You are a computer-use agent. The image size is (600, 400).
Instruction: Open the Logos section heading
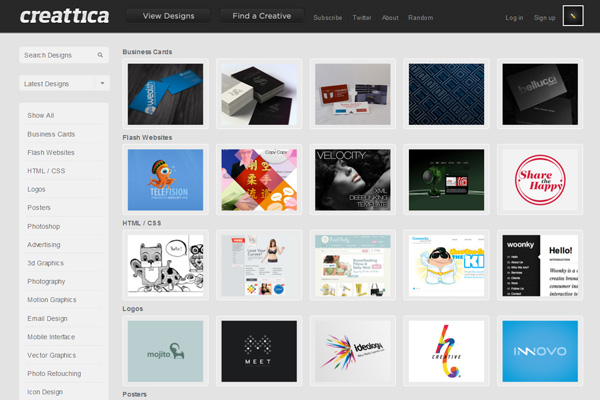coord(133,309)
